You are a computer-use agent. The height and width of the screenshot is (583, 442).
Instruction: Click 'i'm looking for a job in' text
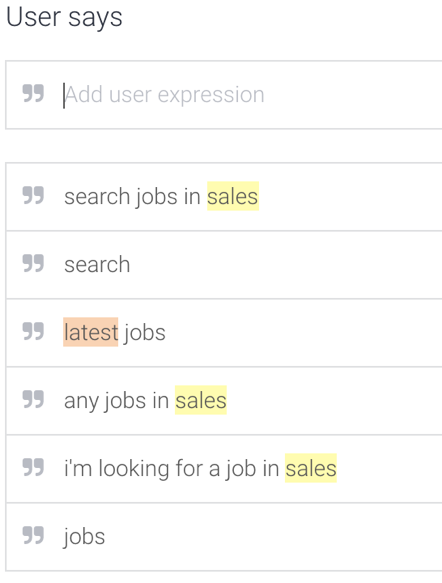[171, 468]
